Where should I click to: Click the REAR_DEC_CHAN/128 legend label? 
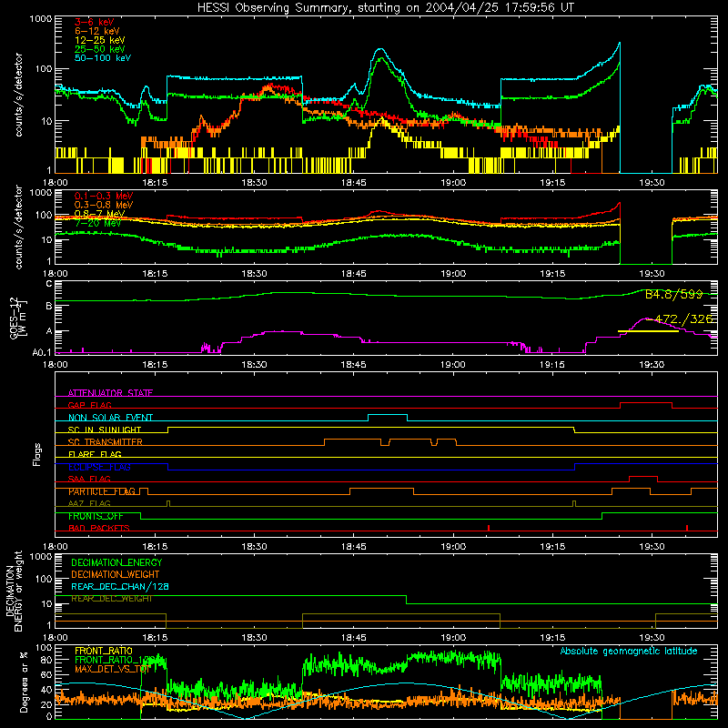120,586
